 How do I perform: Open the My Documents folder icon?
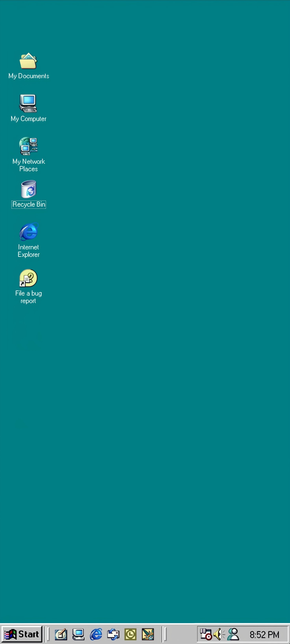tap(28, 61)
